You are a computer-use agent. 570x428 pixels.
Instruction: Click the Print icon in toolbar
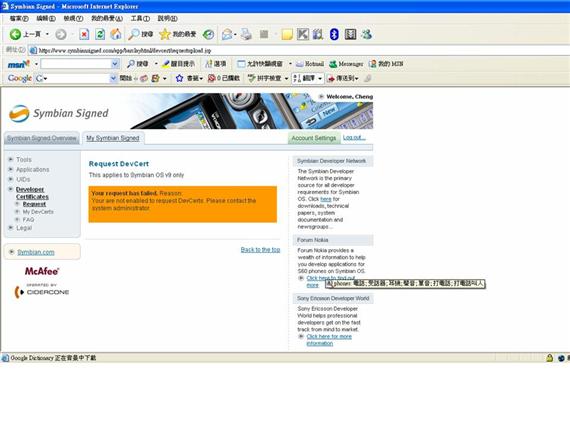(x=246, y=35)
